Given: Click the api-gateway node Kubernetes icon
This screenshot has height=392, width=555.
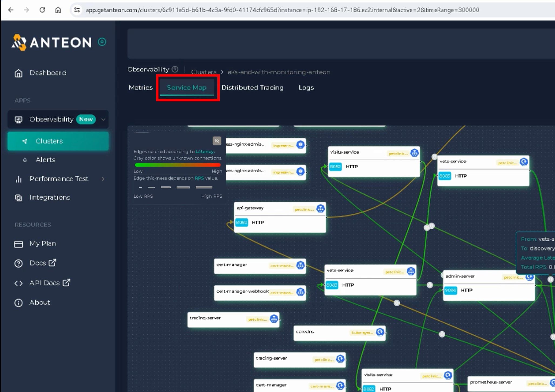Looking at the screenshot, I should [x=320, y=208].
